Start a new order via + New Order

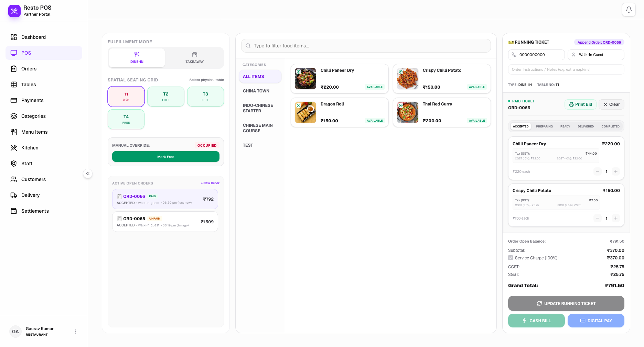point(210,183)
